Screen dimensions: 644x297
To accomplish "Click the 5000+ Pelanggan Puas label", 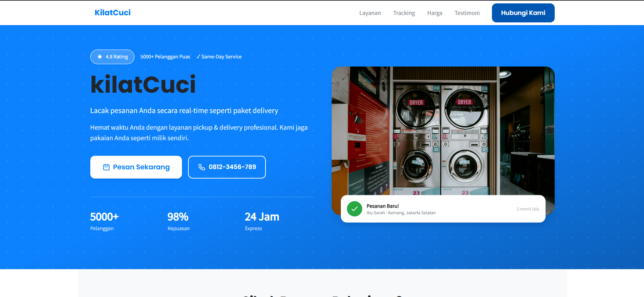I will [x=165, y=57].
